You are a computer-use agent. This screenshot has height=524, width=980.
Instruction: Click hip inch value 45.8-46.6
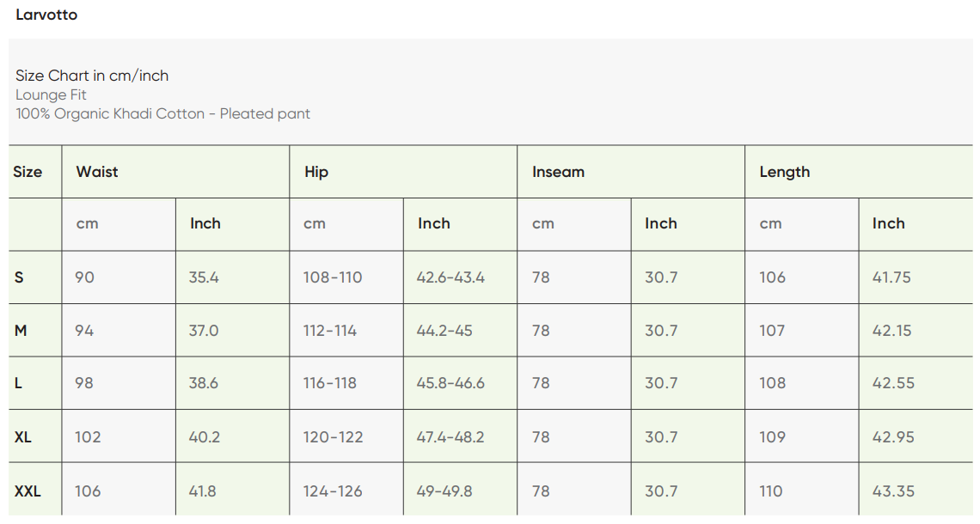click(x=450, y=383)
